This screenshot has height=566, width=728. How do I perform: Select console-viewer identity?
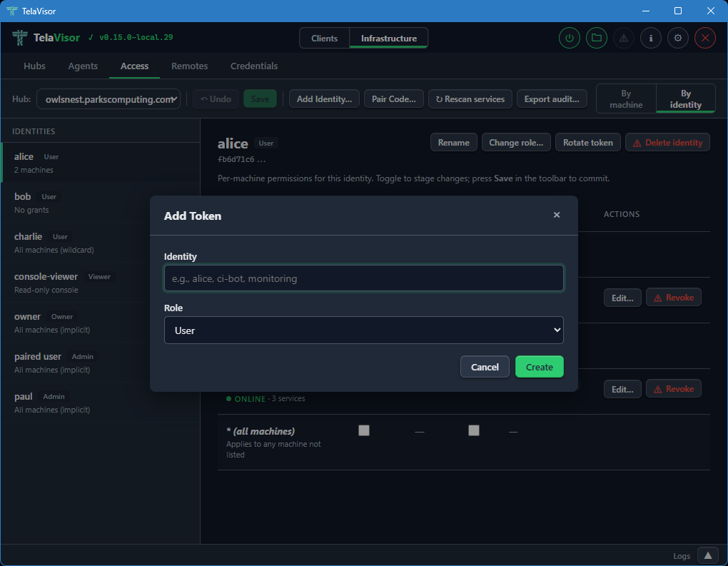(101, 283)
